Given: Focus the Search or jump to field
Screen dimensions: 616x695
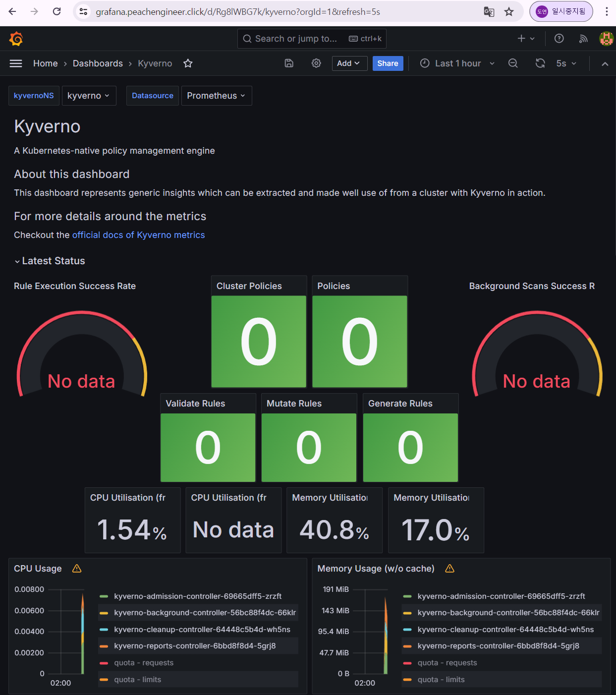Looking at the screenshot, I should point(312,39).
